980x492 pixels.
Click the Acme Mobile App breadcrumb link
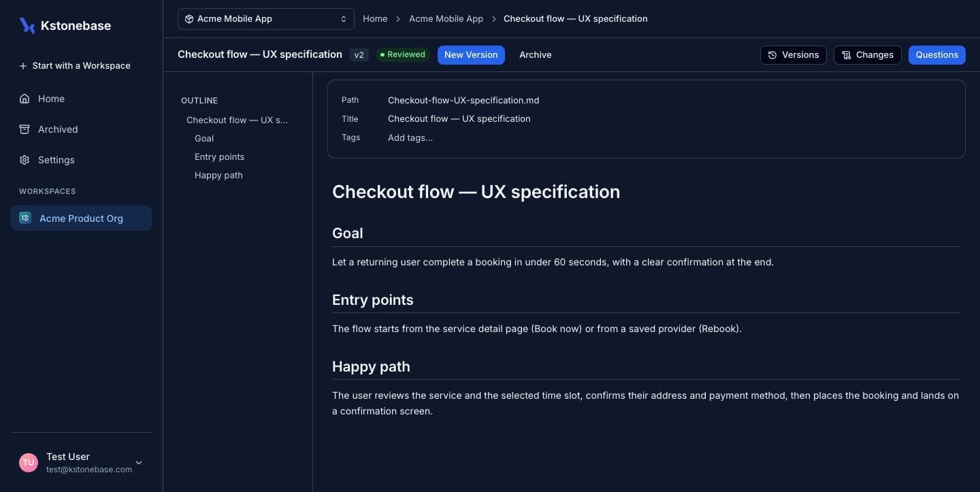446,19
